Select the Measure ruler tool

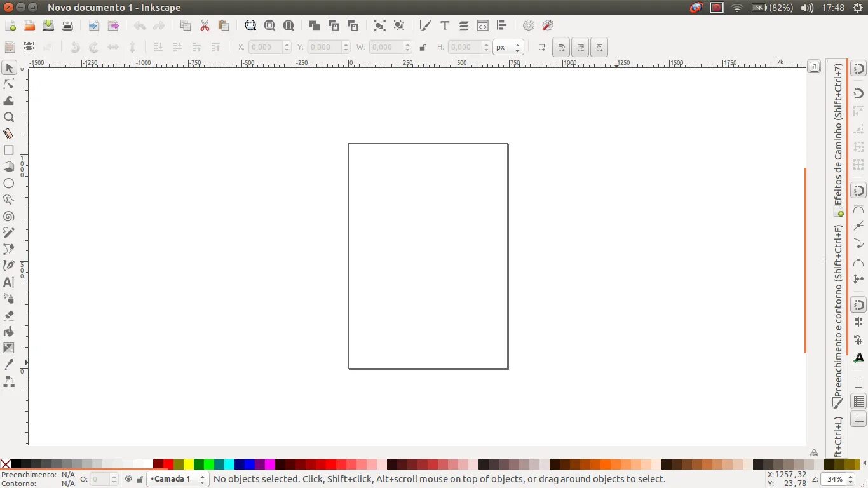pos(9,134)
